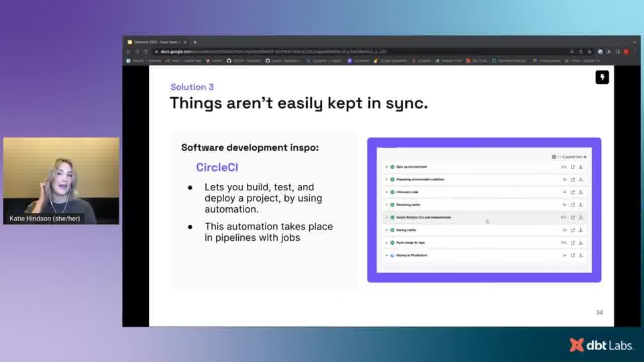
Task: Bookmark this page with the star icon
Action: (x=590, y=52)
